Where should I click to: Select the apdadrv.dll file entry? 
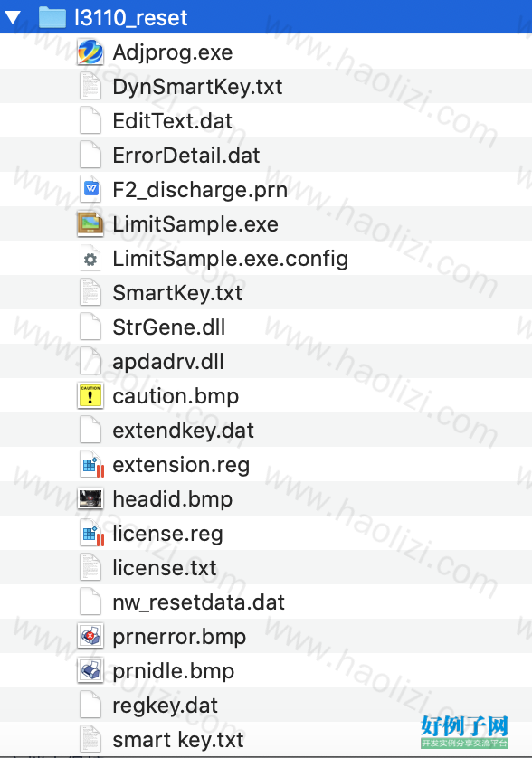[266, 361]
